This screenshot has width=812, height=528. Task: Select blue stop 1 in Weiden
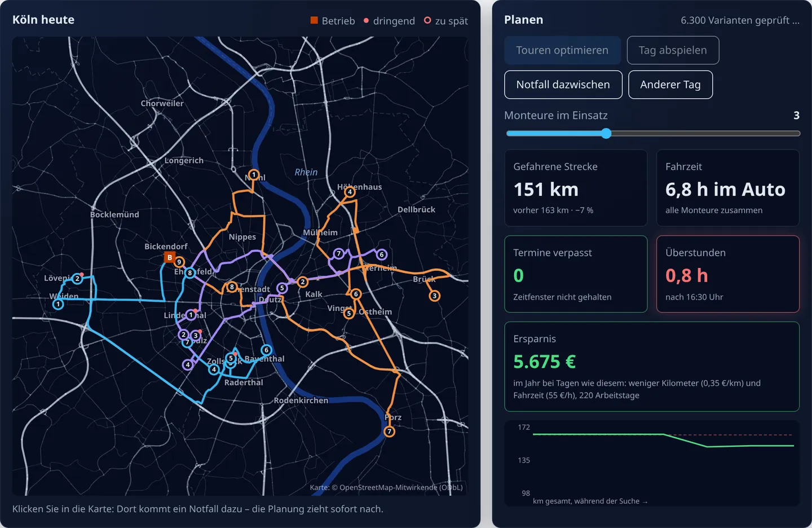click(58, 304)
